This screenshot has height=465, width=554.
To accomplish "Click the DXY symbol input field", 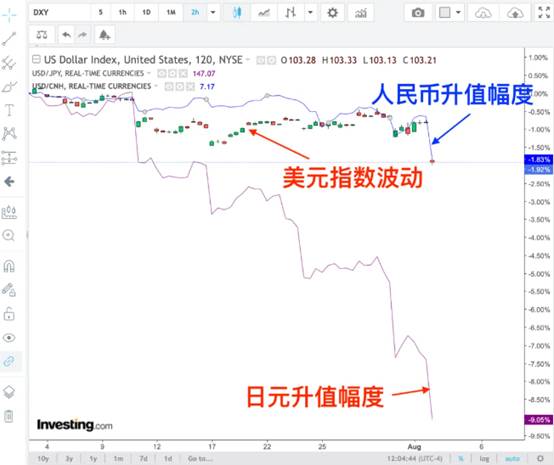I will (x=59, y=13).
